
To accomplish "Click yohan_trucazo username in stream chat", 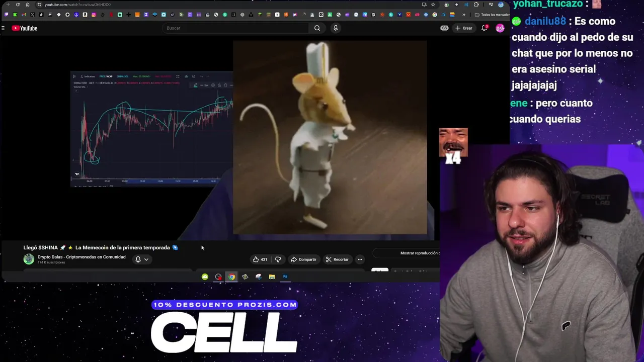I will (547, 4).
